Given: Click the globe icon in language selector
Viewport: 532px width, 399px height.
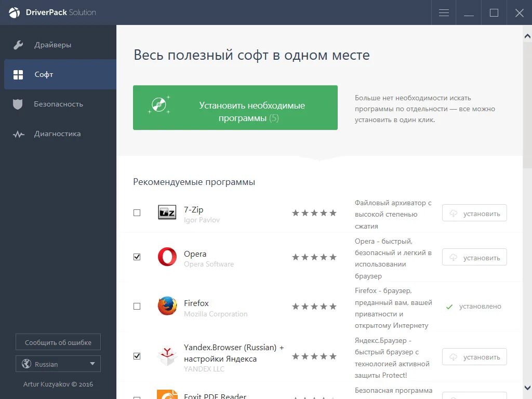Looking at the screenshot, I should point(26,364).
